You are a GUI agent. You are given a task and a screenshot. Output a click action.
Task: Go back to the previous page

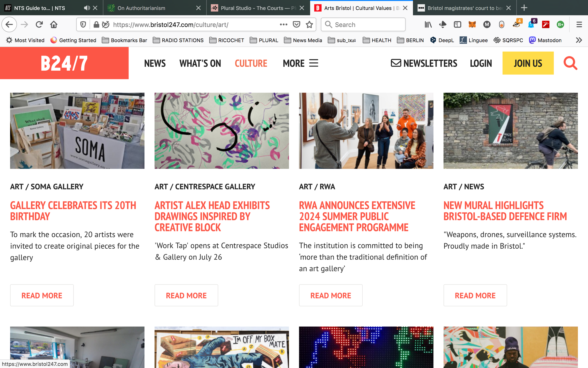(9, 24)
